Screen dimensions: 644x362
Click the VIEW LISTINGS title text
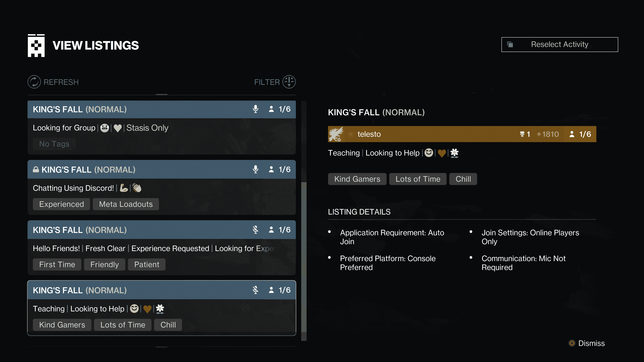tap(96, 45)
